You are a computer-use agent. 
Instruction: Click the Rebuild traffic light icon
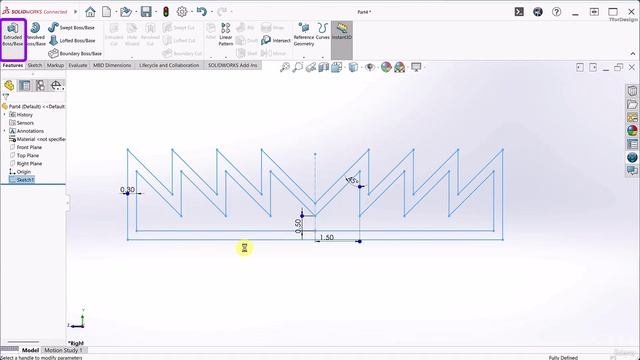[166, 12]
